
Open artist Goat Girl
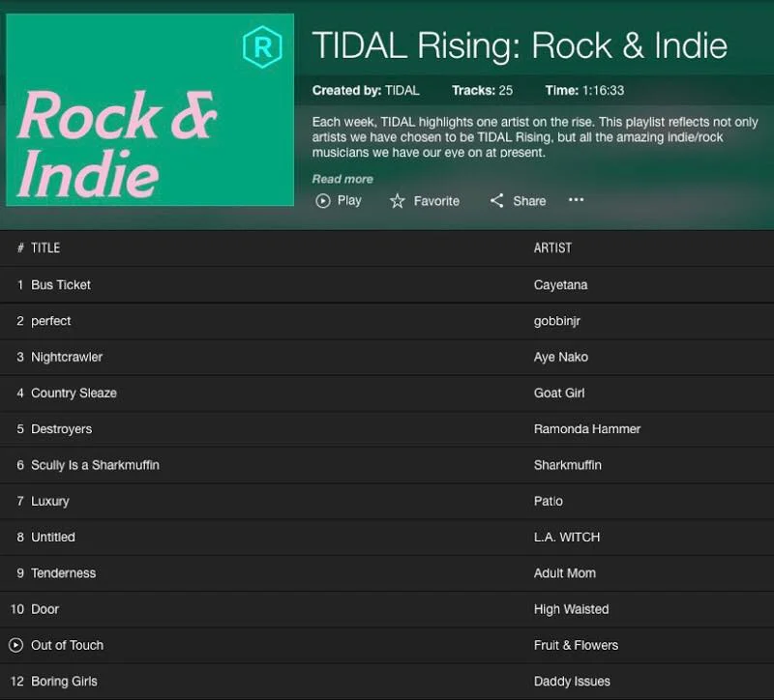559,393
